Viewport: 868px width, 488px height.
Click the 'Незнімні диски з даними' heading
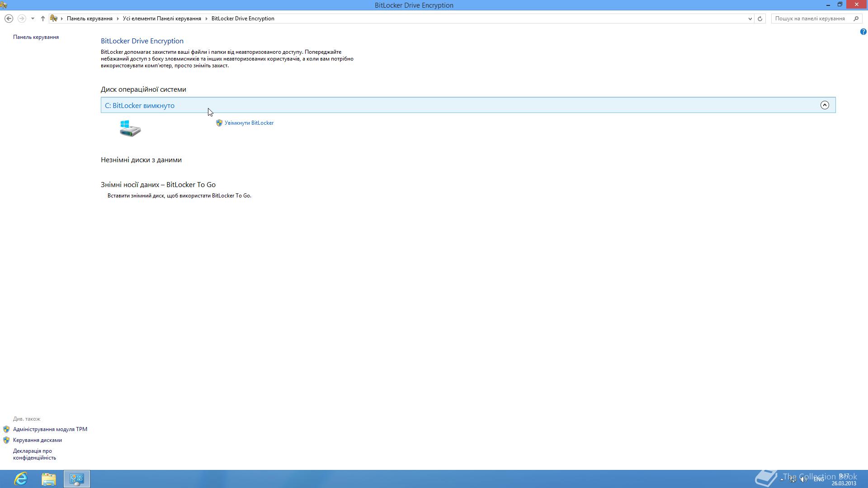141,160
